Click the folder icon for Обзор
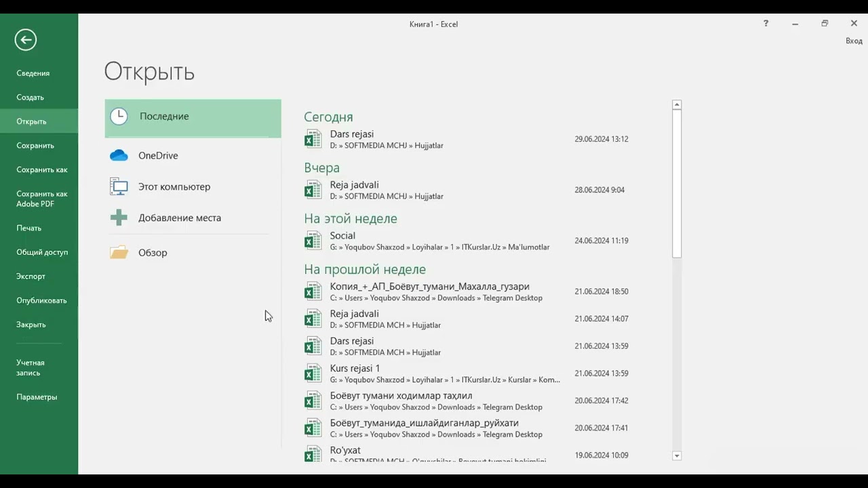 (119, 253)
